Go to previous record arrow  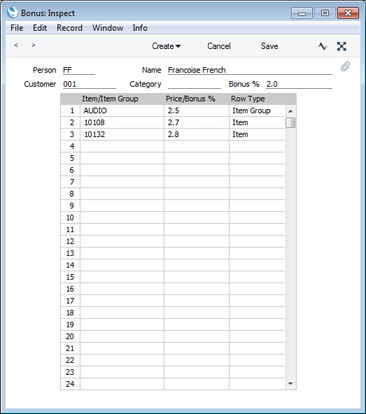tap(16, 45)
